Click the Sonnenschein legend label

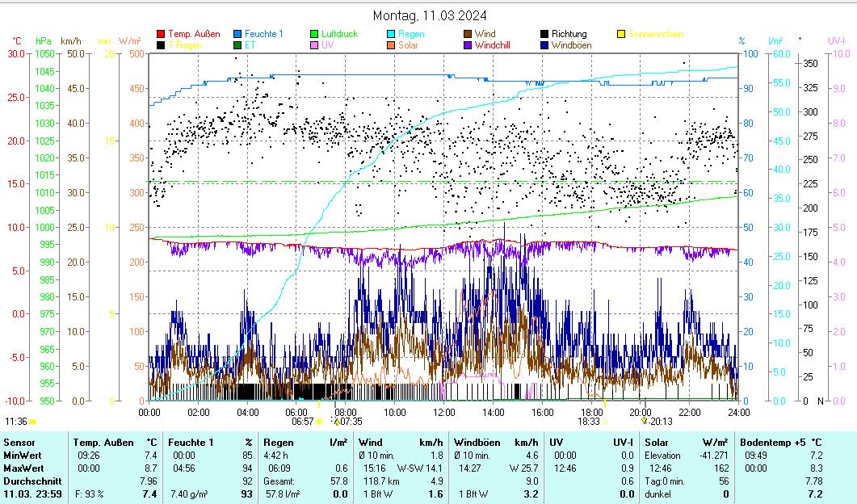click(656, 34)
